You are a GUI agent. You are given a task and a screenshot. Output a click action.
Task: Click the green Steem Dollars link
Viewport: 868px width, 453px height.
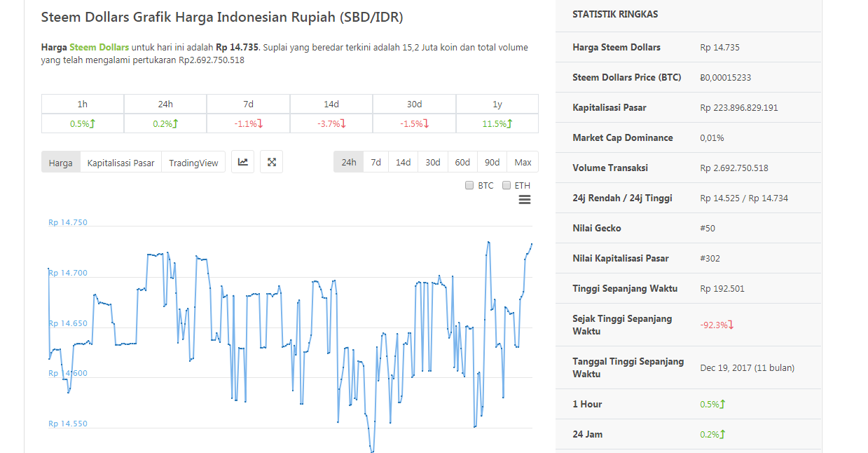(99, 47)
